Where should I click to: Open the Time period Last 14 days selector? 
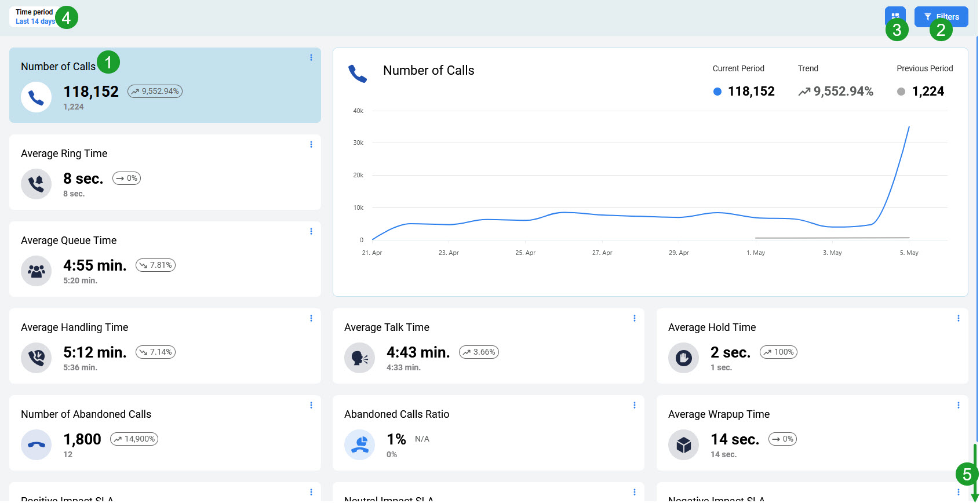[x=35, y=17]
